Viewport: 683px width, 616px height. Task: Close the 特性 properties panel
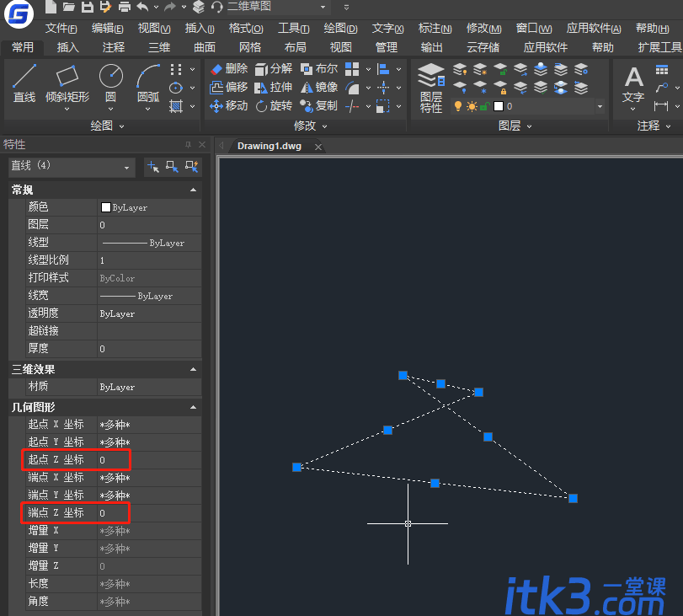(x=202, y=144)
